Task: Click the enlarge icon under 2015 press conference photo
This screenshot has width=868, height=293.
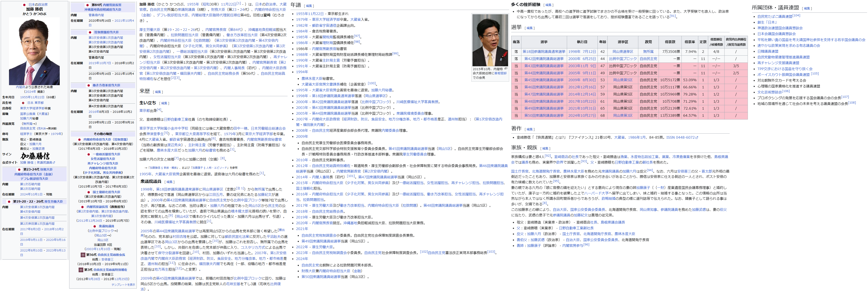Action: tap(505, 69)
